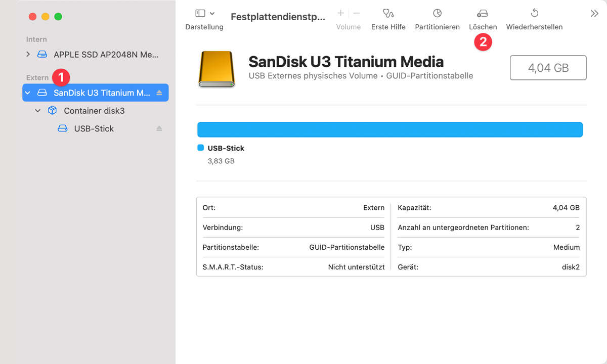Open Partitionieren pie chart icon
This screenshot has height=364, width=607.
point(437,14)
